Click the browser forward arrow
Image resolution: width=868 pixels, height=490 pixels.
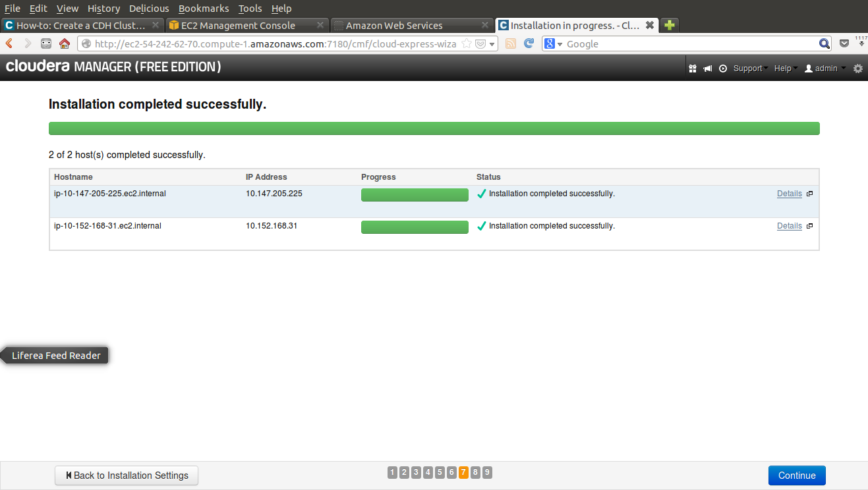pyautogui.click(x=28, y=43)
